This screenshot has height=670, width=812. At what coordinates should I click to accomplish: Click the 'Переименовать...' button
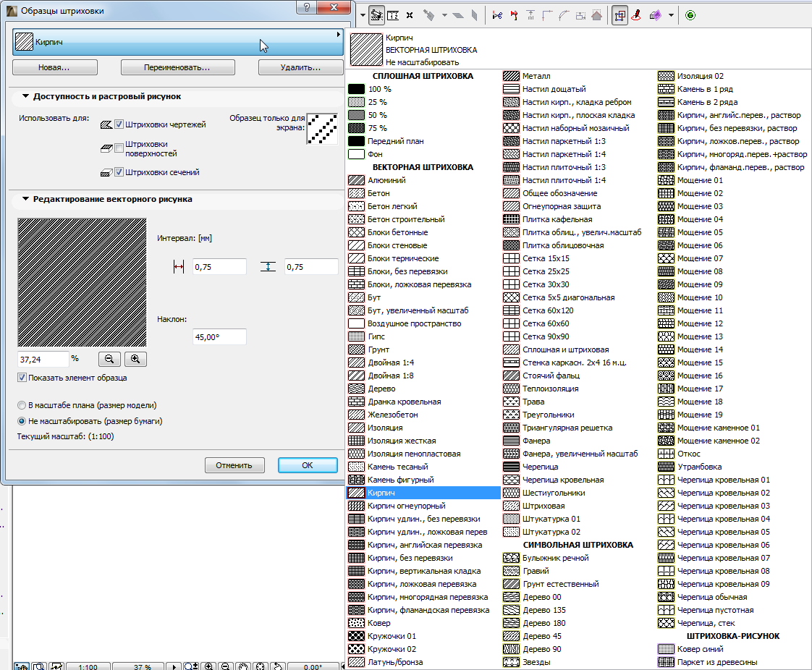click(177, 67)
